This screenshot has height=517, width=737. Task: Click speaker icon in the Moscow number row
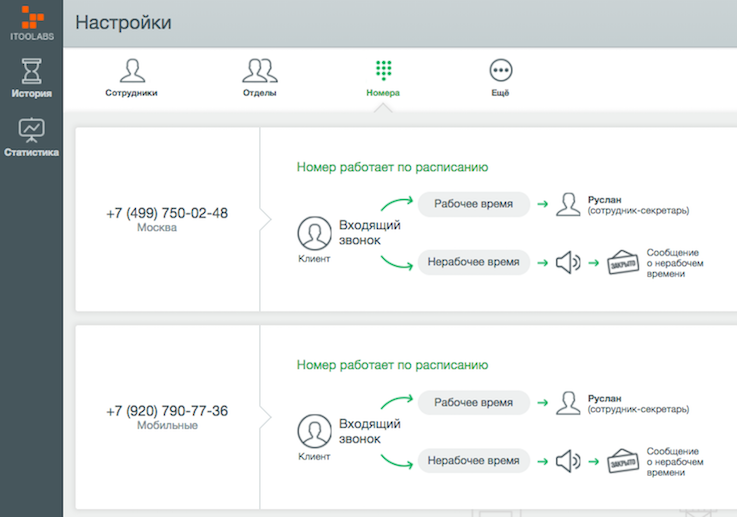point(568,263)
